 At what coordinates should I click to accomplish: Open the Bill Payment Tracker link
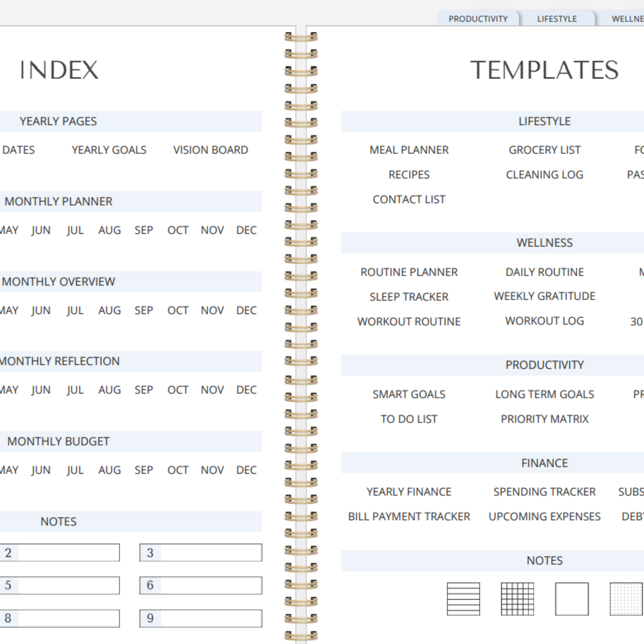click(409, 516)
